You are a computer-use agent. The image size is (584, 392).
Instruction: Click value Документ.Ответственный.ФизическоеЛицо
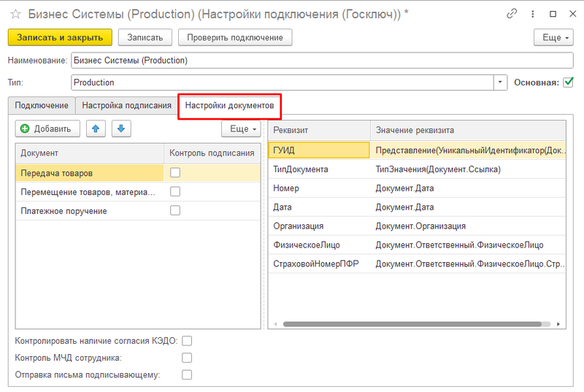(468, 245)
